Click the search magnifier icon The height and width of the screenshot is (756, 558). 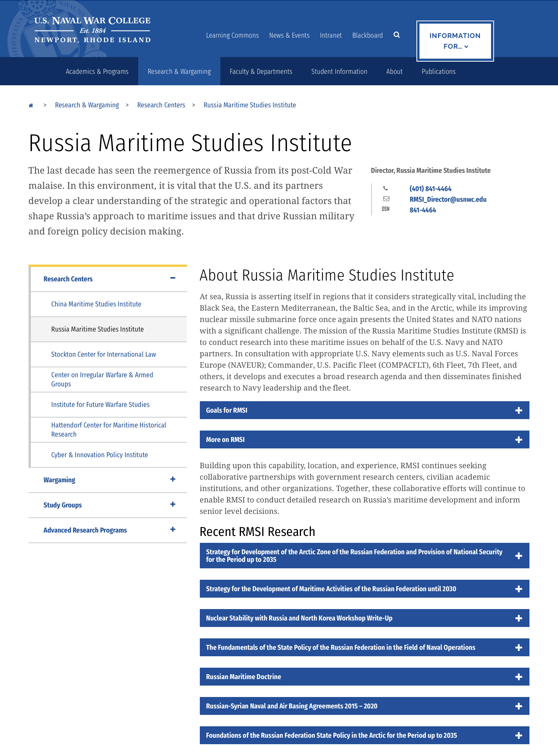397,35
